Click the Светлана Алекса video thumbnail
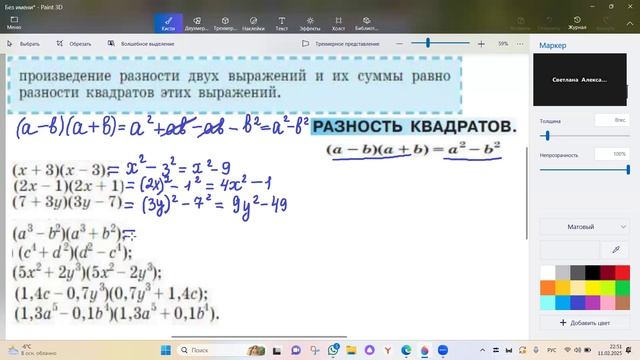The height and width of the screenshot is (360, 640). pyautogui.click(x=580, y=80)
